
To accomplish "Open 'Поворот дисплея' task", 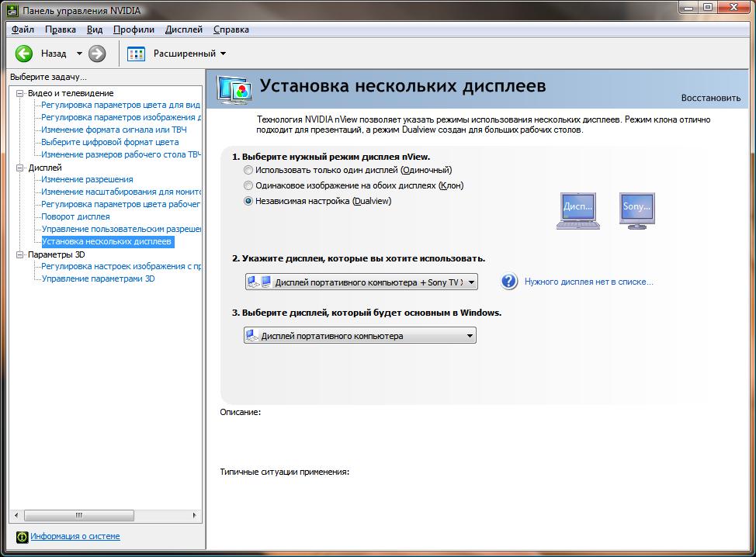I will [x=76, y=216].
